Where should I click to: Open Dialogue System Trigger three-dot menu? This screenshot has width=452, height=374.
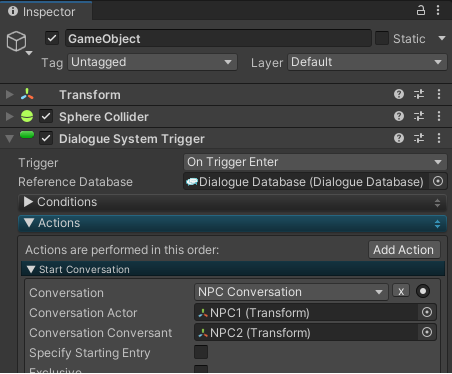[x=439, y=138]
